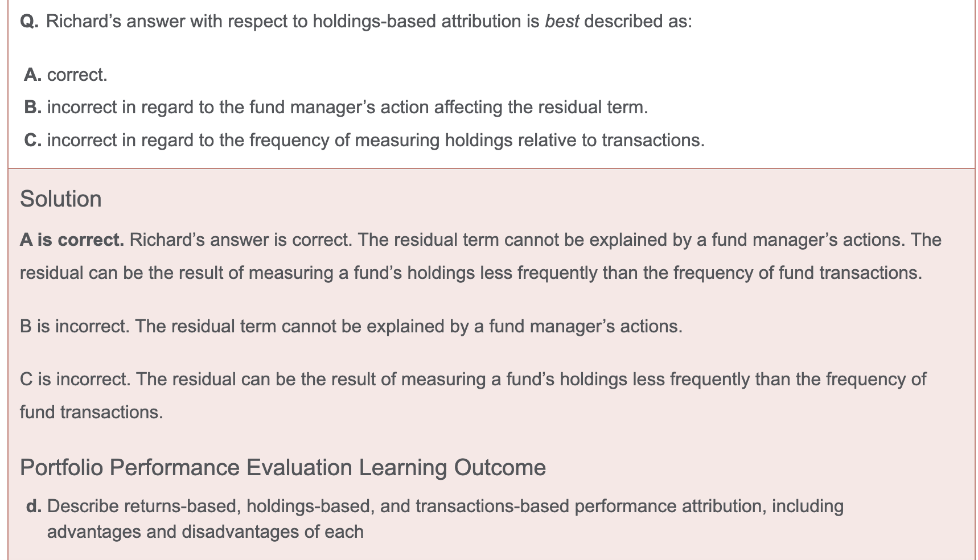Click the bold "A." option letter
Image resolution: width=978 pixels, height=560 pixels.
pyautogui.click(x=32, y=75)
